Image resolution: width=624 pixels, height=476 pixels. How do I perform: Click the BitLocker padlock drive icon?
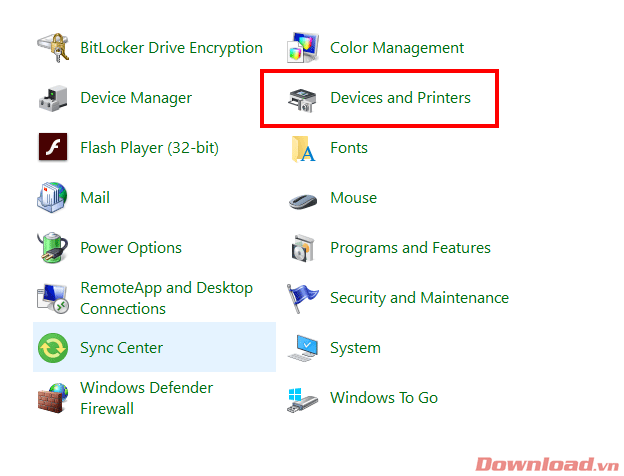pyautogui.click(x=53, y=47)
